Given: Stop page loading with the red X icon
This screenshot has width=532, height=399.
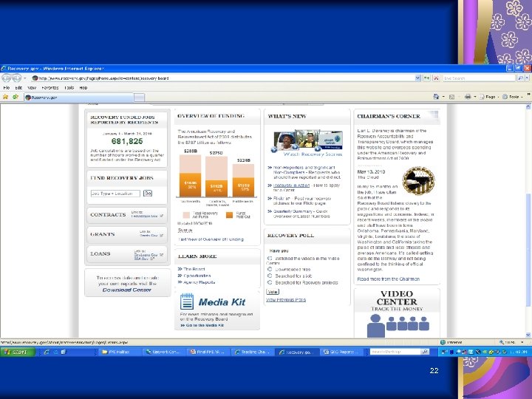Looking at the screenshot, I should tap(437, 78).
